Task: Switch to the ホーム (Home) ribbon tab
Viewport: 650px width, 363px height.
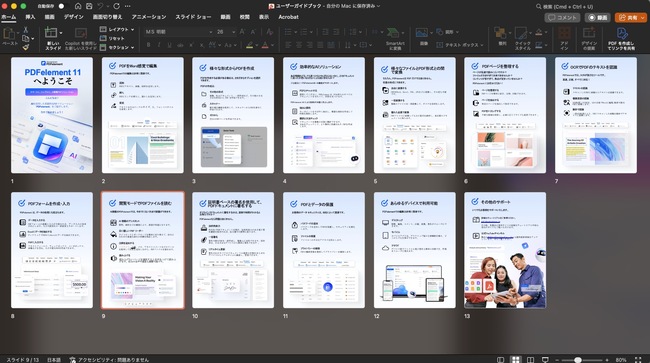Action: pyautogui.click(x=9, y=17)
